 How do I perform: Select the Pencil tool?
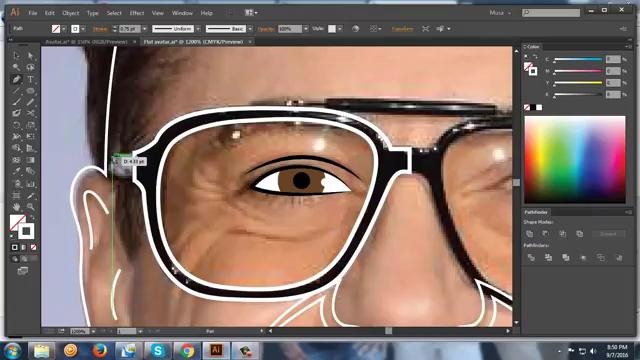(30, 102)
